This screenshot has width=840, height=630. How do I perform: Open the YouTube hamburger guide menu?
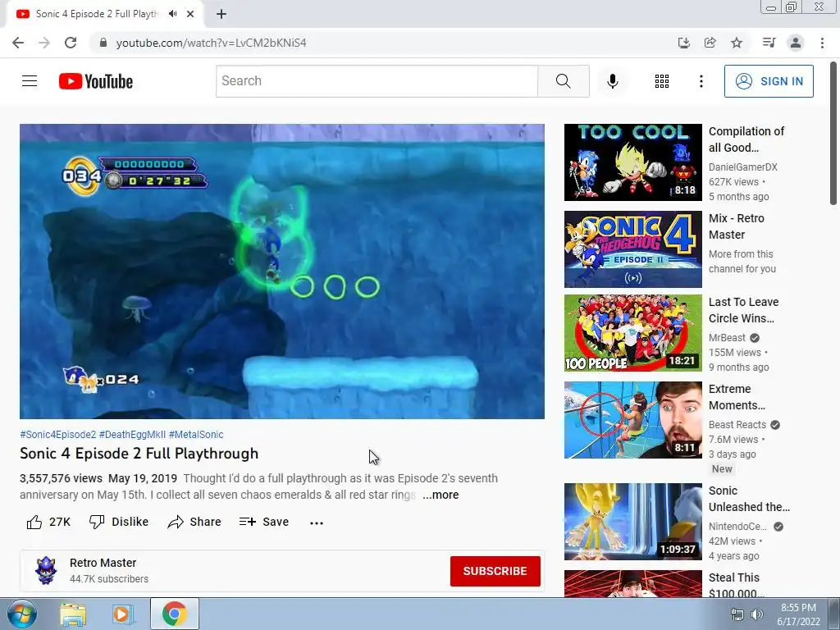(x=30, y=81)
